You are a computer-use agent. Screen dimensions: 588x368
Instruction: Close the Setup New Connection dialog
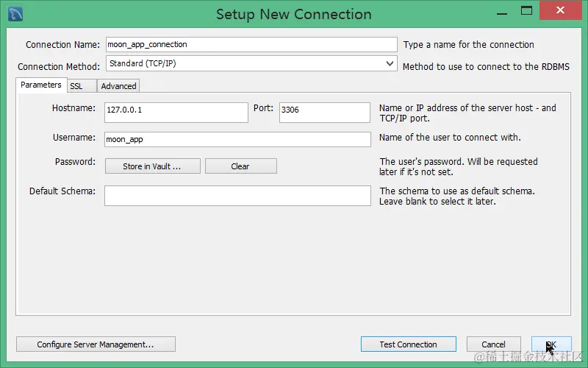(560, 10)
